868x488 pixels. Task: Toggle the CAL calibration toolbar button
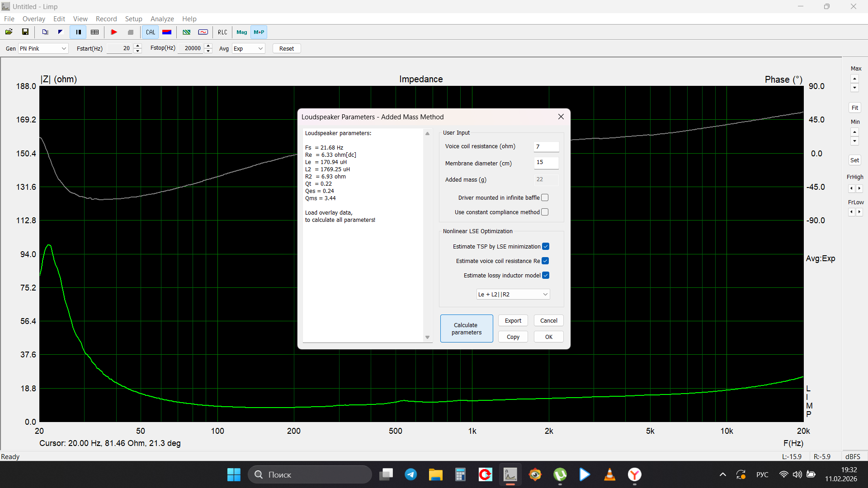[151, 32]
